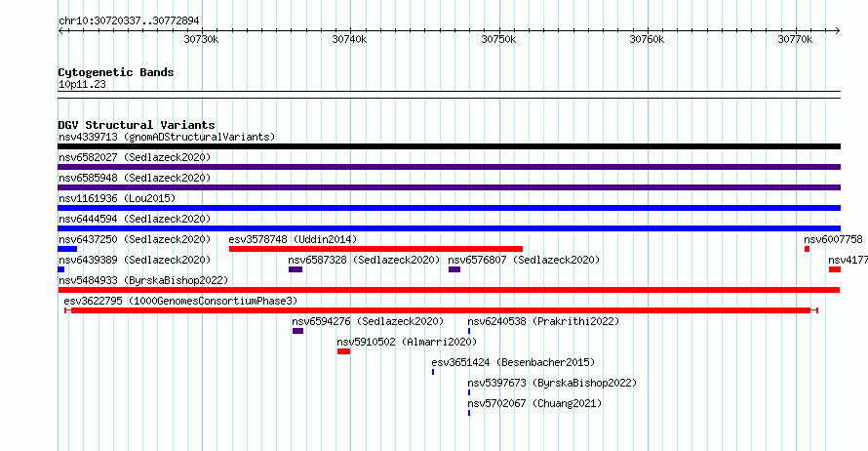Image resolution: width=868 pixels, height=451 pixels.
Task: Click blue tick under esv3651424
Action: point(433,372)
